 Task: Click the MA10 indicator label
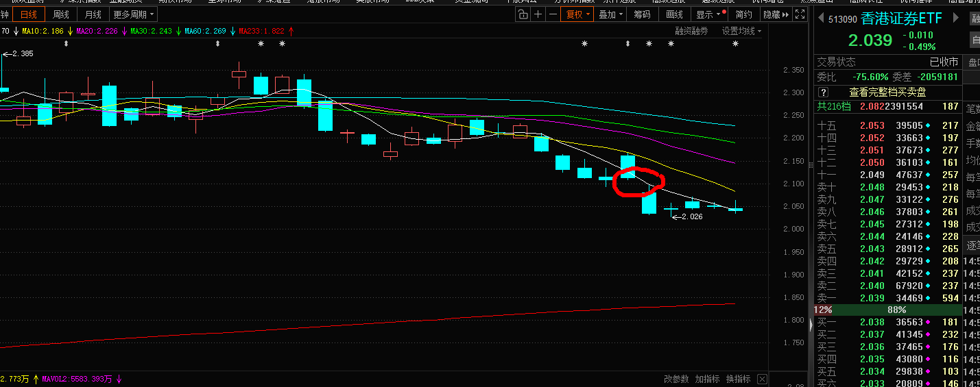click(43, 31)
